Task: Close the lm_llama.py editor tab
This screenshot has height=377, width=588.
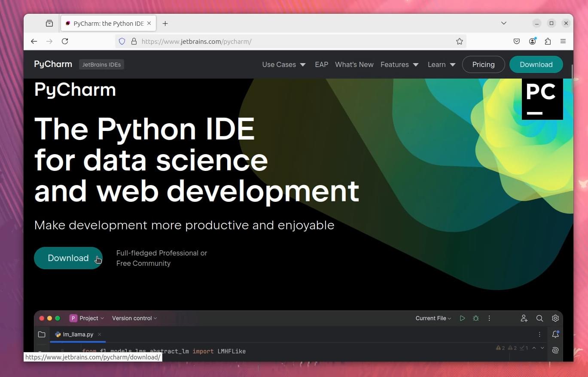Action: click(x=99, y=334)
